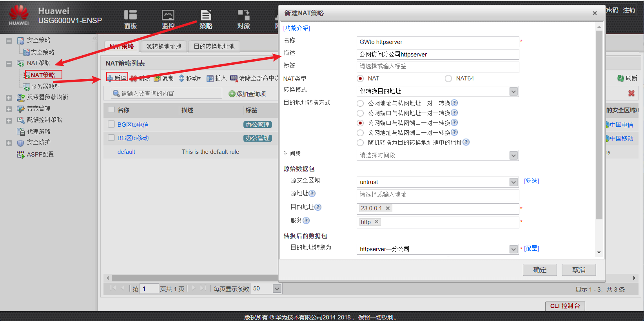Open the 时间段 dropdown
The width and height of the screenshot is (644, 321).
pyautogui.click(x=513, y=155)
